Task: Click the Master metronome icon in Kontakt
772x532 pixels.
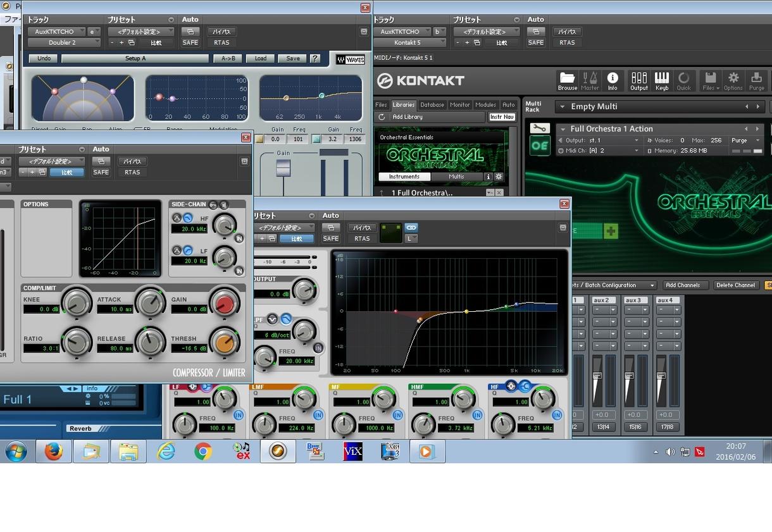Action: pos(590,80)
